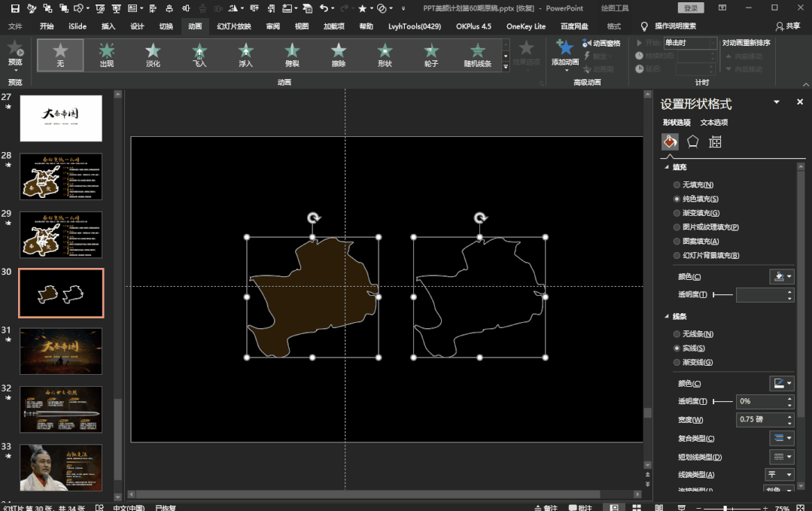
Task: Open the Fill & Line paint bucket tab
Action: (x=670, y=141)
